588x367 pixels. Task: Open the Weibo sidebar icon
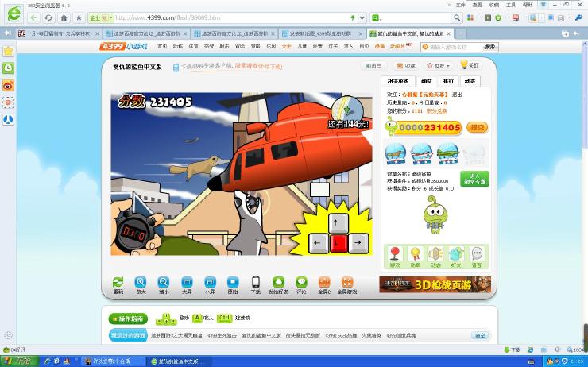coord(8,86)
